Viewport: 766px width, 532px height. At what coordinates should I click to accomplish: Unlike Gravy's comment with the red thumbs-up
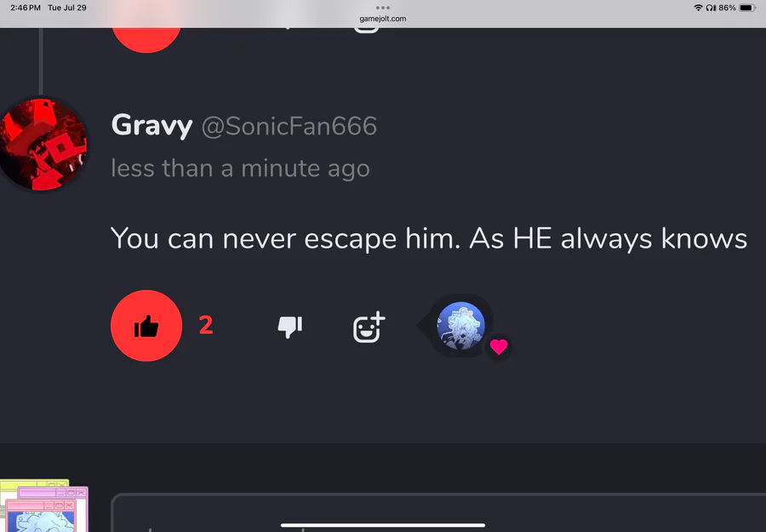coord(146,326)
